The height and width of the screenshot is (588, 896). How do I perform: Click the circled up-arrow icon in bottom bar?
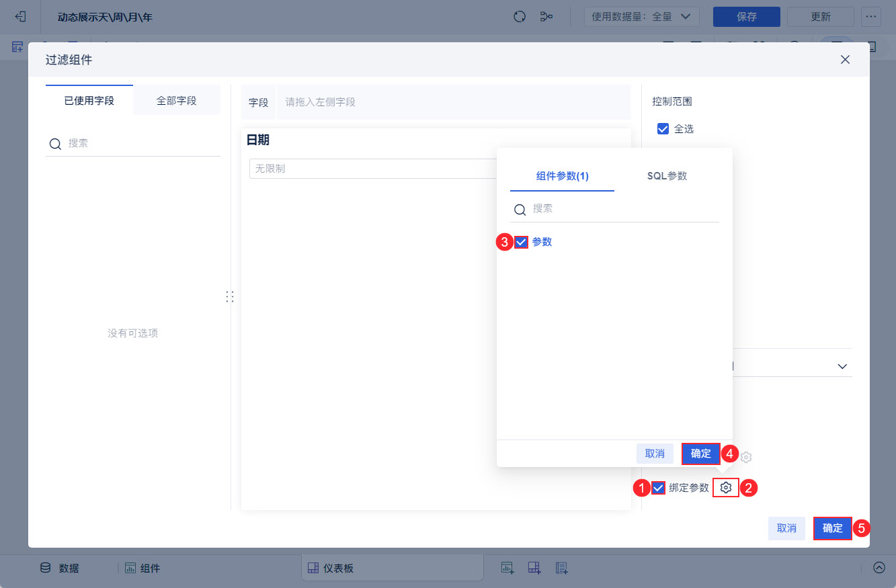[879, 568]
